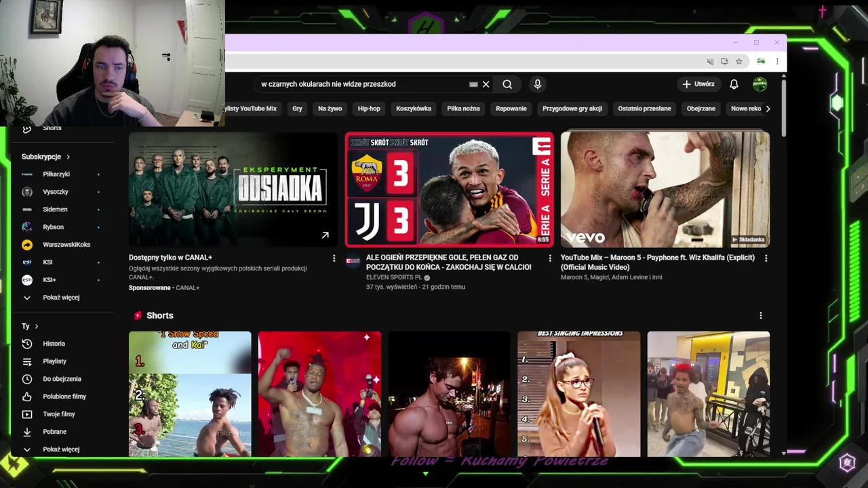Open the YouTube Mix Maroon 5 title

[658, 262]
